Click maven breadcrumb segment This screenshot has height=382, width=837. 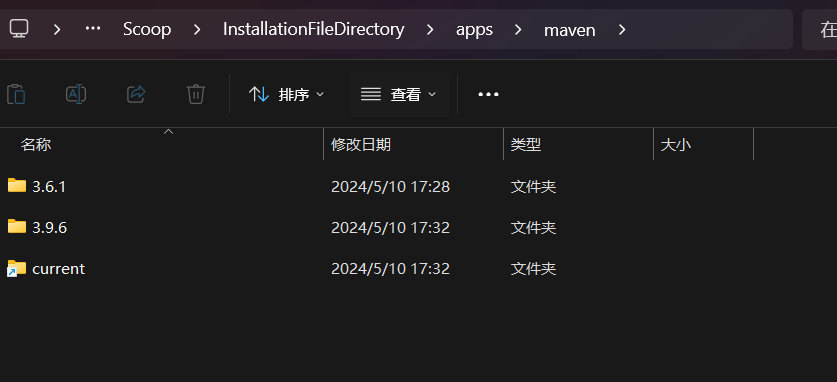click(x=570, y=30)
